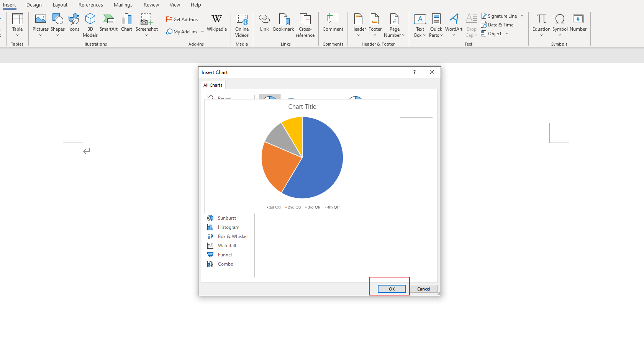
Task: Open the Help tab
Action: pyautogui.click(x=196, y=5)
